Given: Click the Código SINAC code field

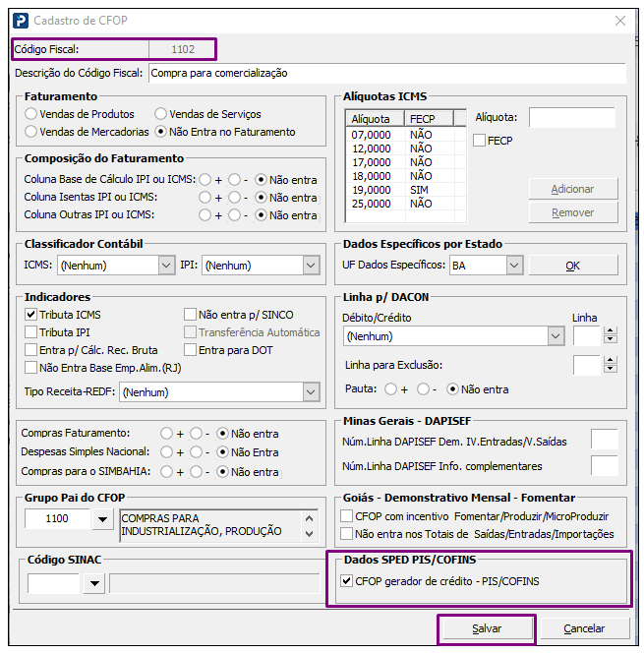Looking at the screenshot, I should [x=53, y=582].
